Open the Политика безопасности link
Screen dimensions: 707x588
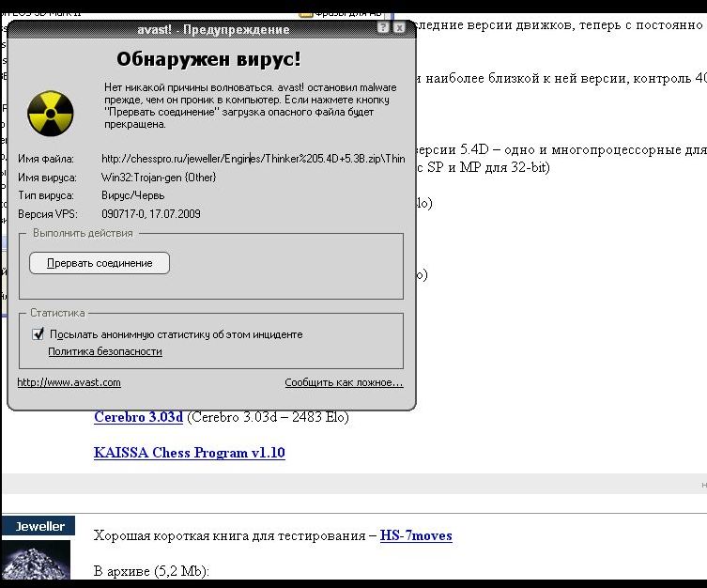pyautogui.click(x=105, y=351)
